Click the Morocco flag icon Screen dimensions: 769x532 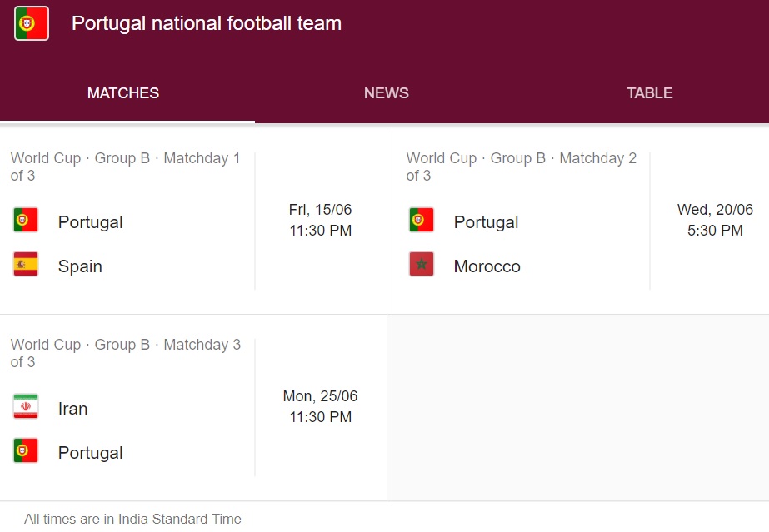click(x=422, y=264)
